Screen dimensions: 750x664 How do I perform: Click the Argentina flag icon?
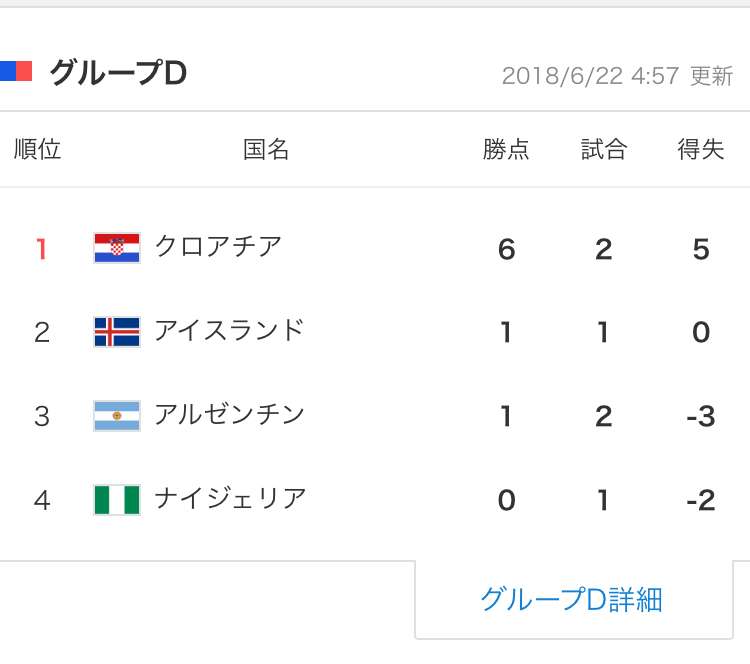click(117, 416)
